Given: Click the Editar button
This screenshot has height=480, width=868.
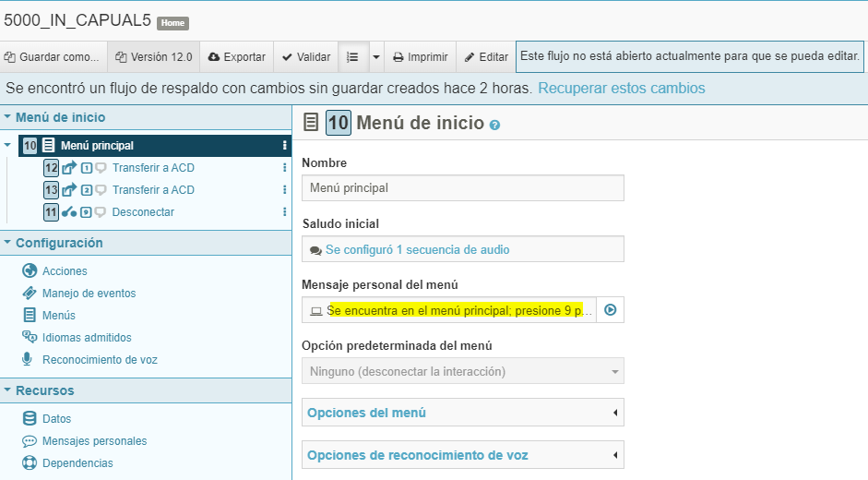Looking at the screenshot, I should point(485,56).
